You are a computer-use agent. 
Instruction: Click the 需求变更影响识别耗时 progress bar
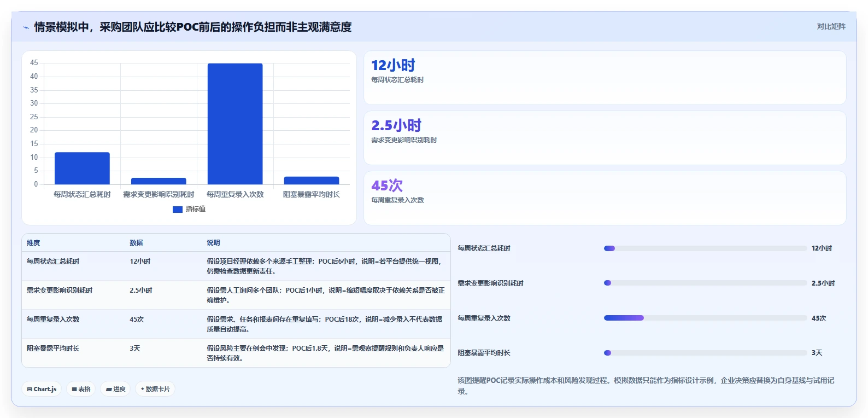coord(705,283)
